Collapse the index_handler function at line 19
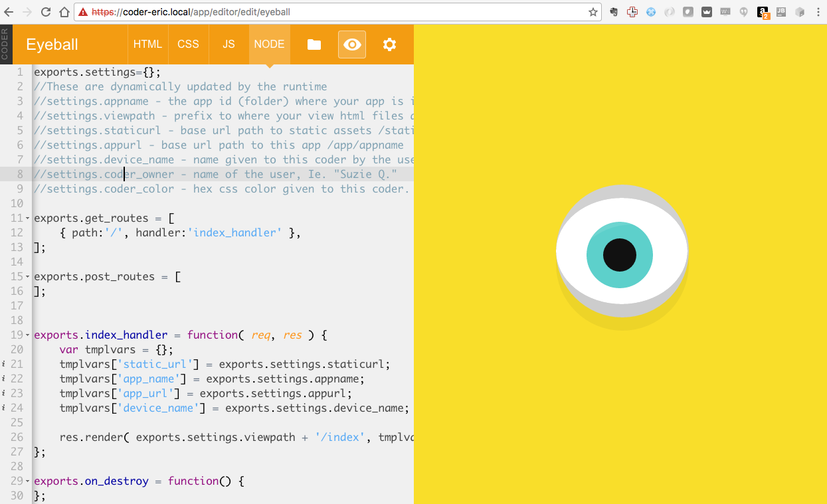Viewport: 827px width, 504px height. click(x=28, y=335)
